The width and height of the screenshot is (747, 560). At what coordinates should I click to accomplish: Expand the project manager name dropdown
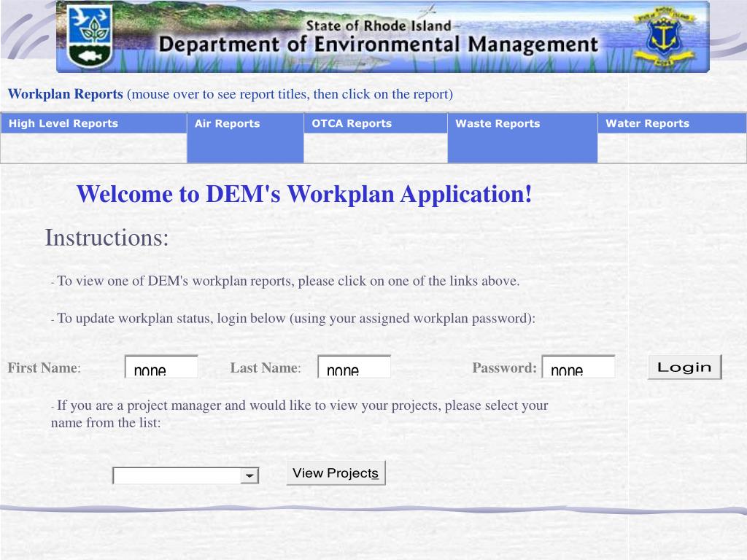click(249, 475)
